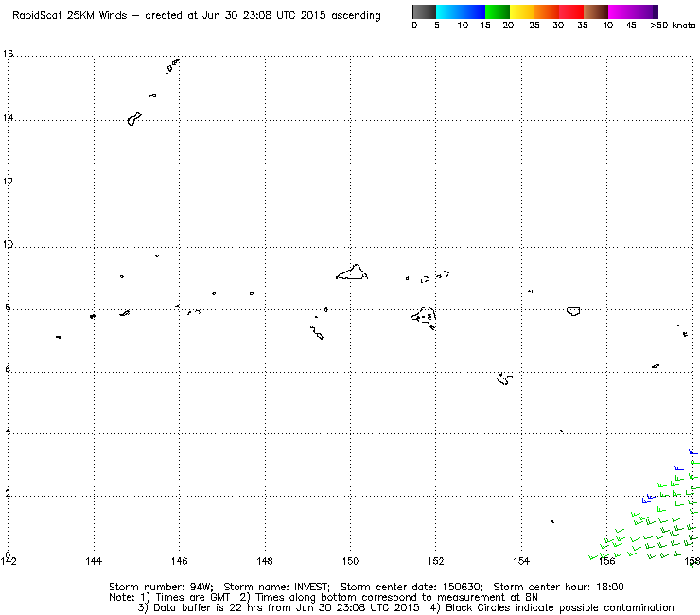Click the gray 0-5 knots legend swatch
Image resolution: width=700 pixels, height=615 pixels.
424,11
